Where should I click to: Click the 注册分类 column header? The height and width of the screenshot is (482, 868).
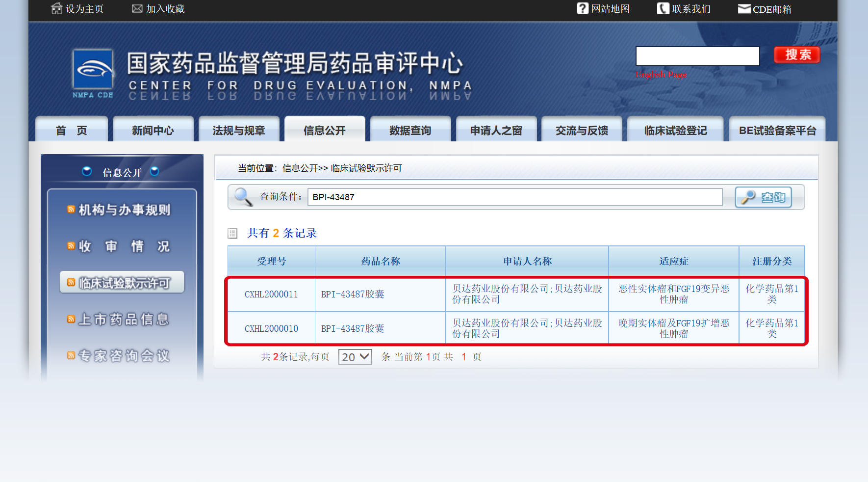coord(772,261)
